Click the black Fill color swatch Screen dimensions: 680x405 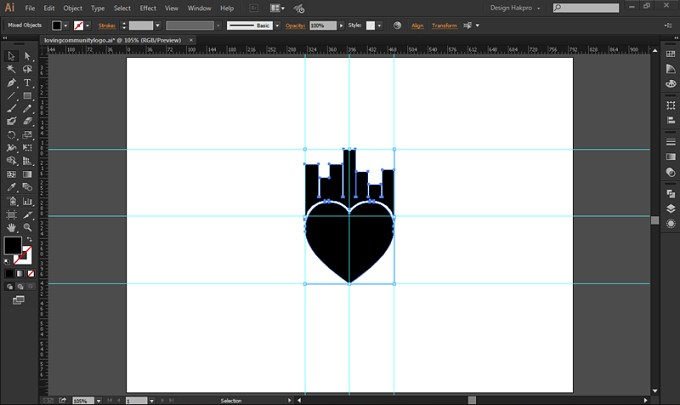(x=13, y=245)
